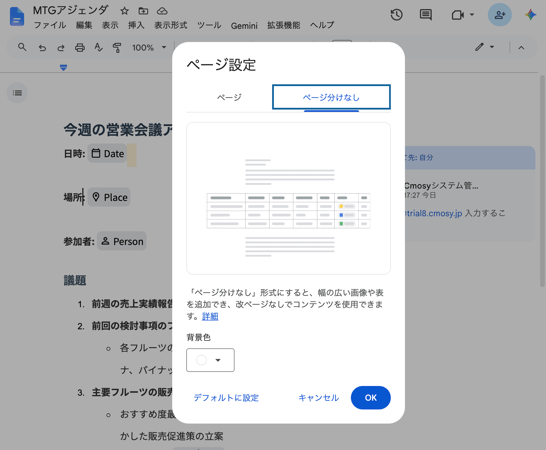Image resolution: width=546 pixels, height=450 pixels.
Task: Check the cloud save status icon
Action: coord(162,11)
